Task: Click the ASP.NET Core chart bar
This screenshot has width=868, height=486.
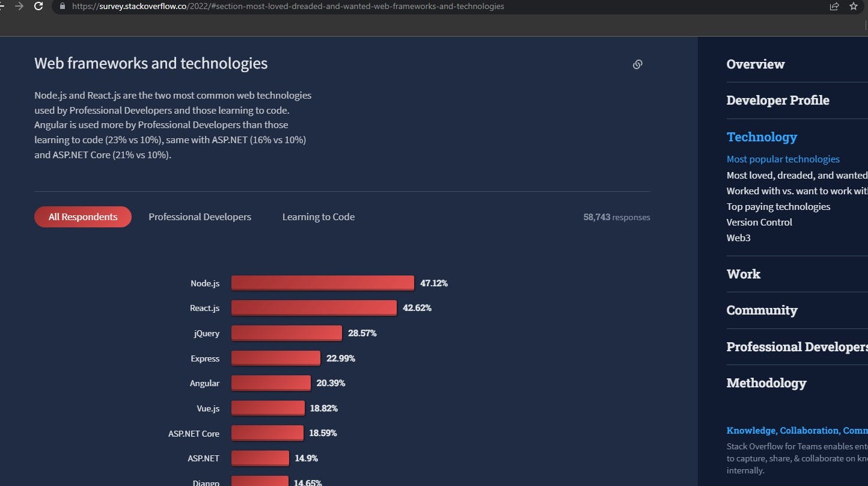Action: 267,433
